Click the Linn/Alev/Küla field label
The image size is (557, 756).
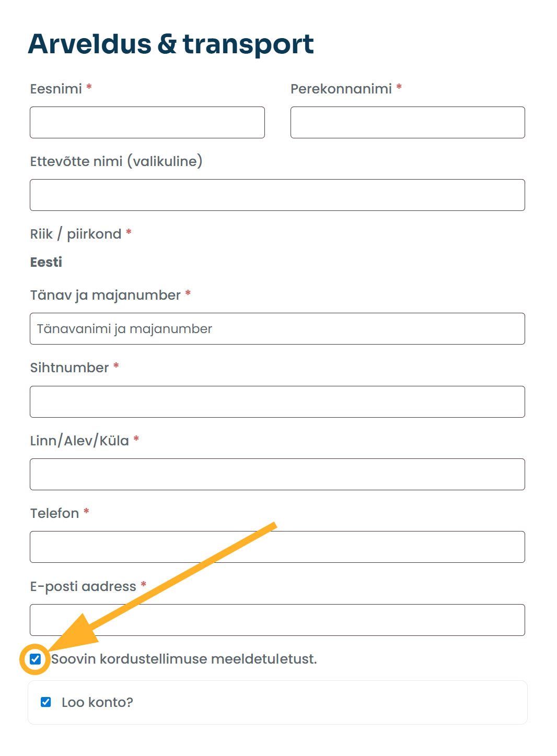point(79,441)
